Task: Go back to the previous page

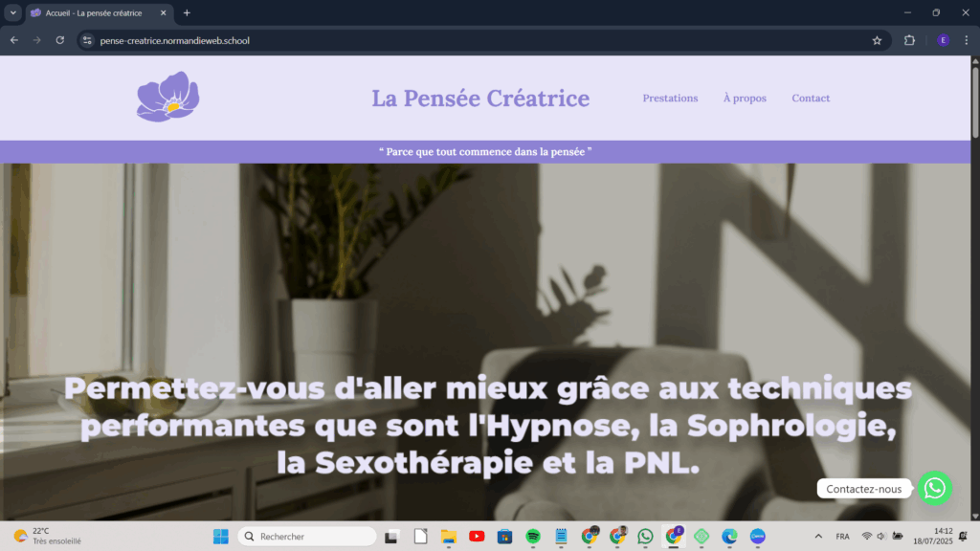Action: [x=13, y=40]
